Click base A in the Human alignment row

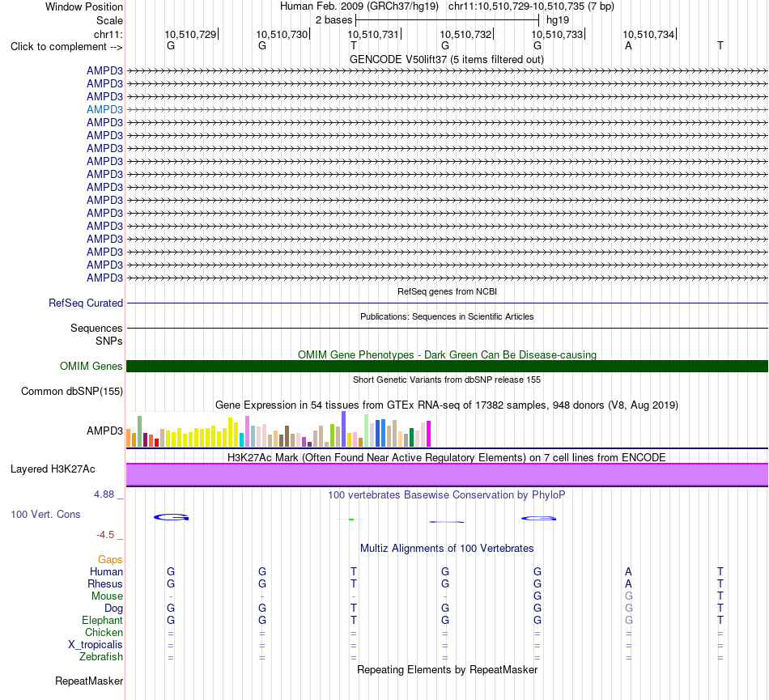(628, 571)
